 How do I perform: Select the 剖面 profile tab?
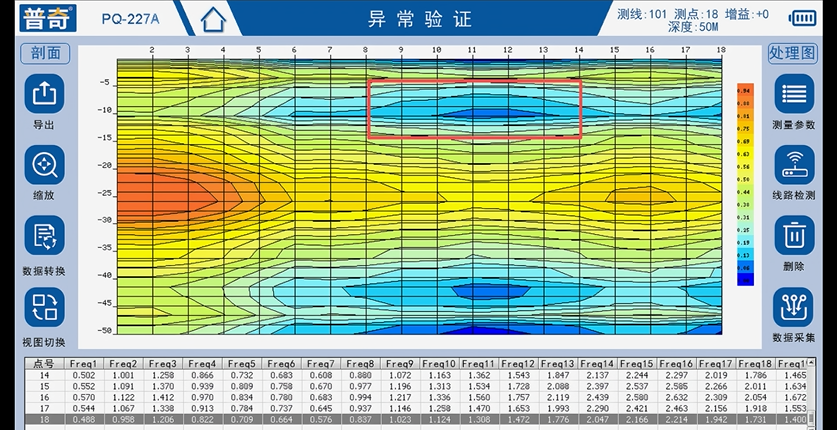coord(45,53)
